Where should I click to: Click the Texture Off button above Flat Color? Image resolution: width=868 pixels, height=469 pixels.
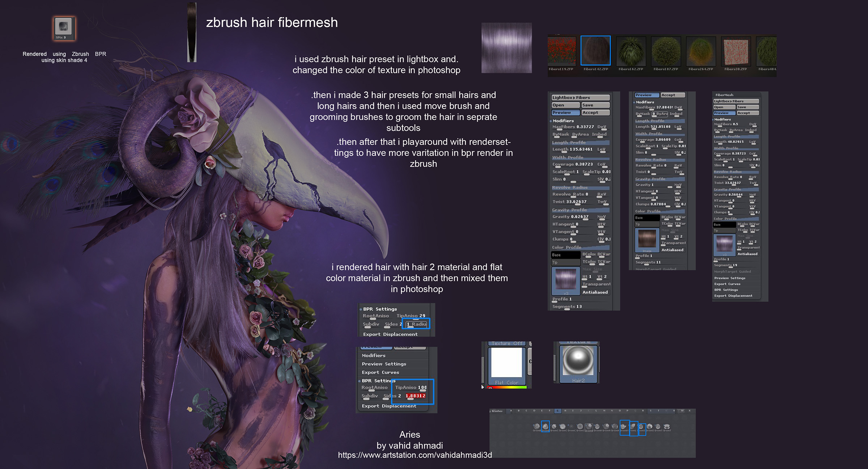click(507, 343)
